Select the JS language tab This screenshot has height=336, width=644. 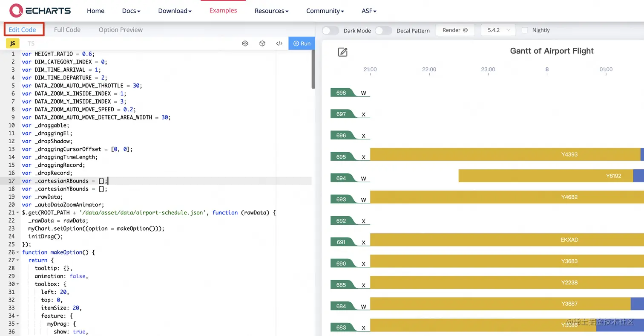click(x=13, y=43)
